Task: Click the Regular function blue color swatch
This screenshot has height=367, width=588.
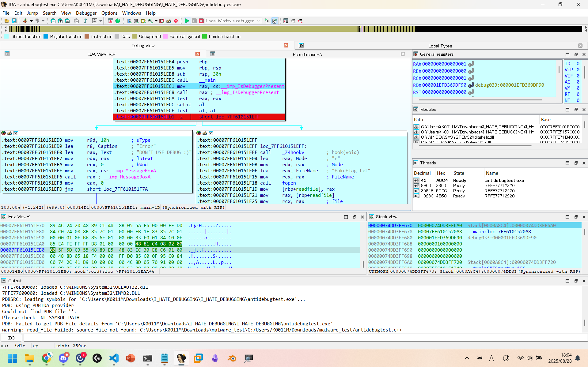Action: [x=46, y=36]
